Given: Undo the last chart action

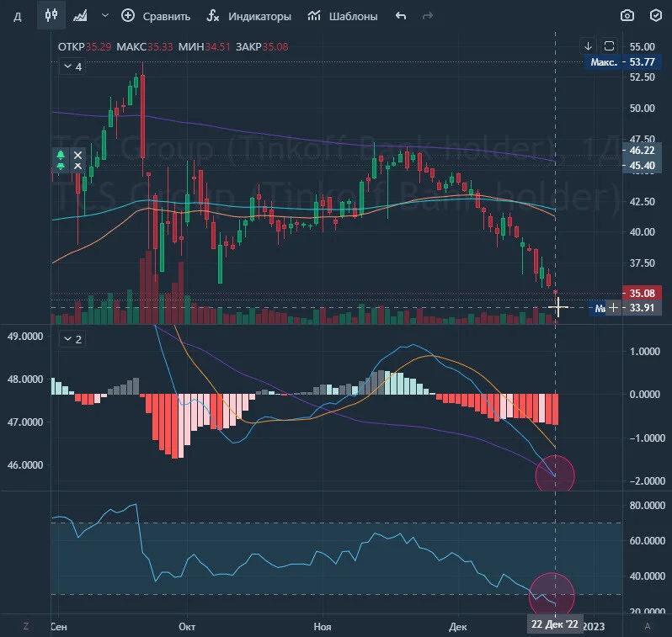Looking at the screenshot, I should [401, 16].
